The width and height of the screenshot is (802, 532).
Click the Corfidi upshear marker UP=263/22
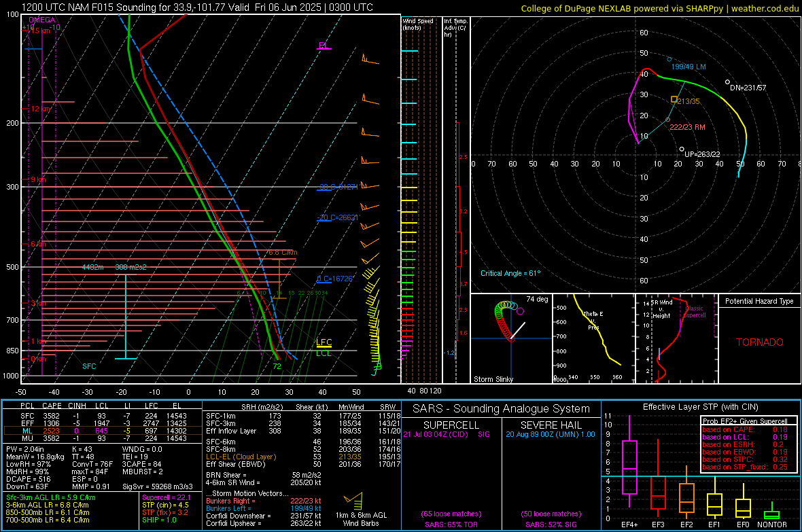click(682, 149)
